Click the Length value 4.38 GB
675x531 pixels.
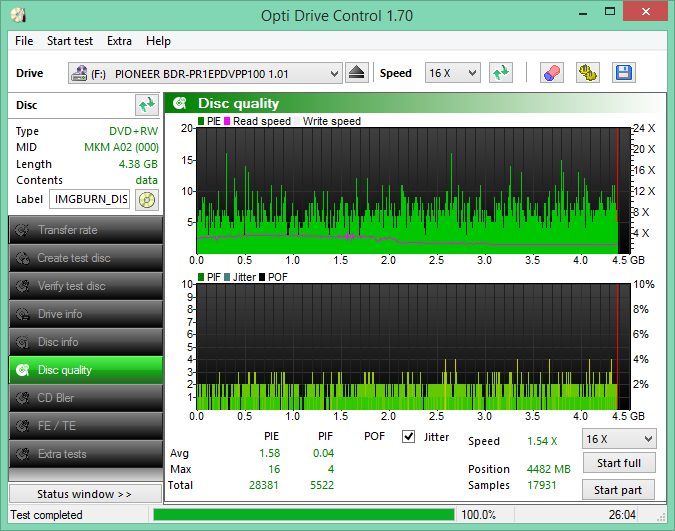point(138,164)
